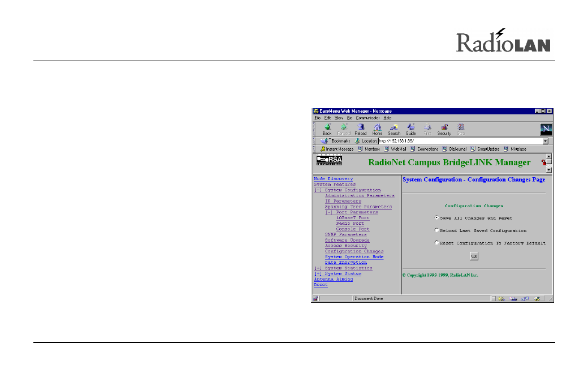
Task: Open the Communicator menu
Action: pyautogui.click(x=367, y=118)
